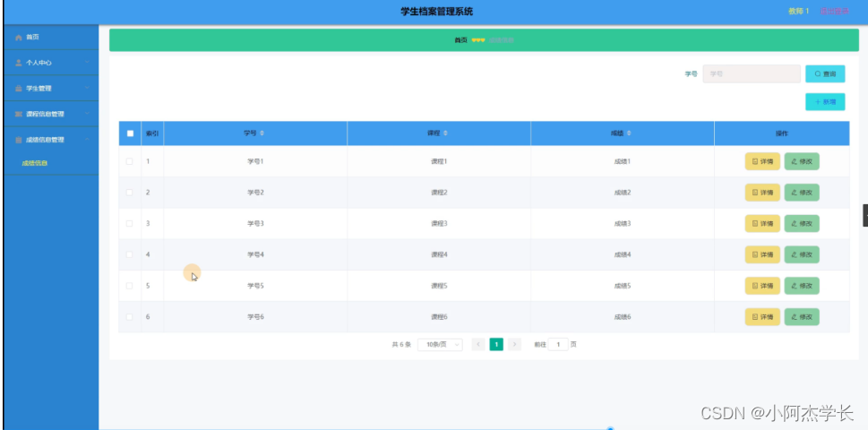Check the checkbox for row 学号2

(x=130, y=193)
